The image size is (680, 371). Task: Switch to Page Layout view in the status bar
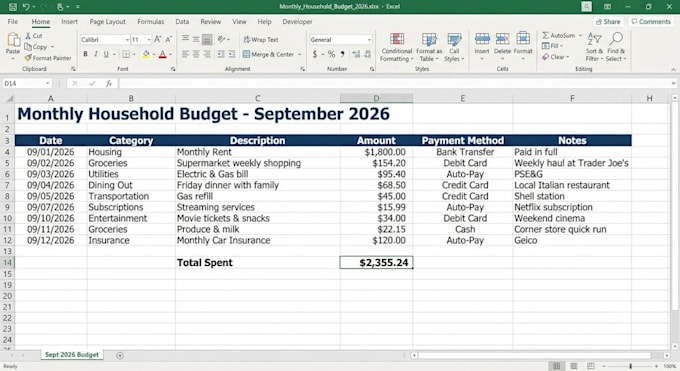(x=574, y=366)
